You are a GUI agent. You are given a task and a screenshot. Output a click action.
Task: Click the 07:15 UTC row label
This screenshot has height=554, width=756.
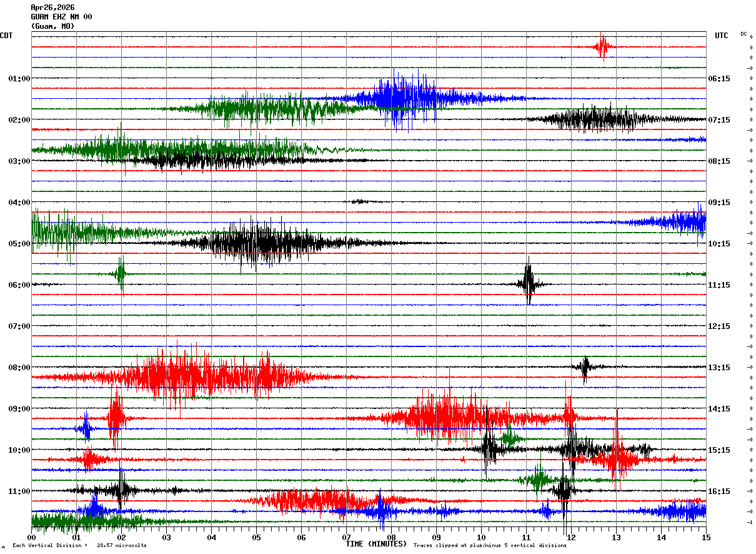719,120
